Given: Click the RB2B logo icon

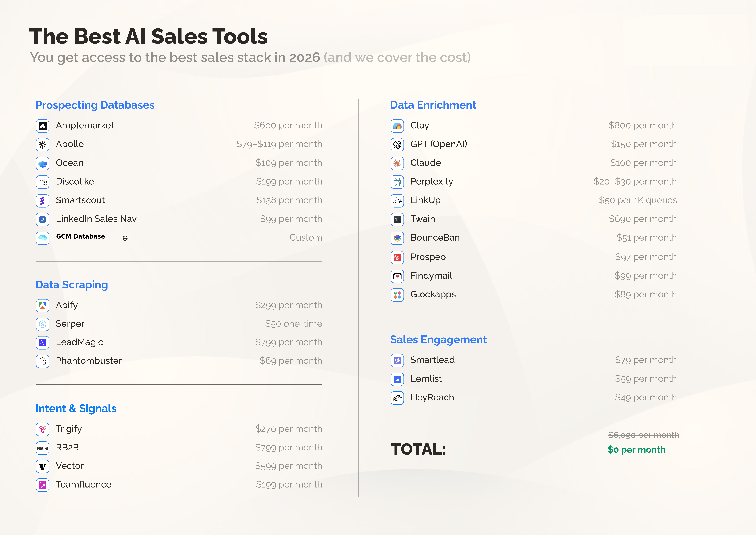Looking at the screenshot, I should coord(42,448).
